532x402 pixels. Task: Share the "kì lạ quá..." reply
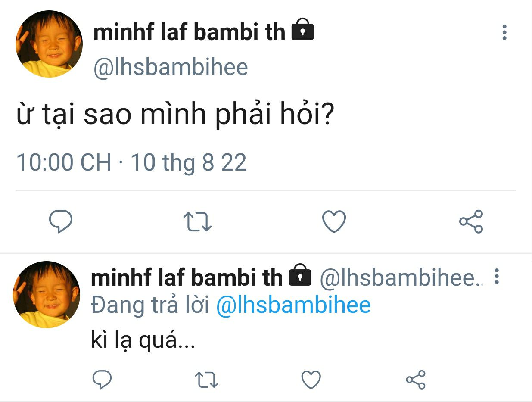[x=416, y=380]
